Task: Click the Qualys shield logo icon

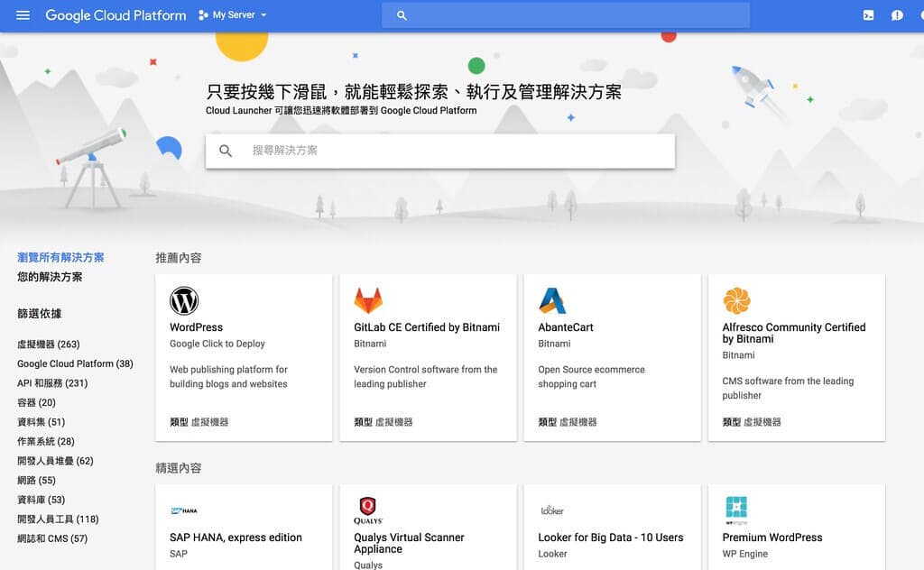Action: (368, 510)
